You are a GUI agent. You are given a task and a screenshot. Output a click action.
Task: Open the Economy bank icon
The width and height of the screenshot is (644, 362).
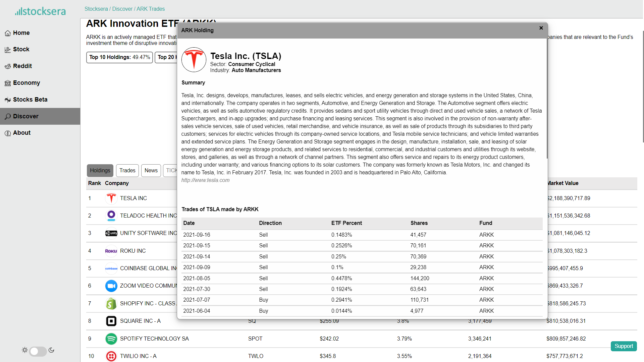click(8, 83)
